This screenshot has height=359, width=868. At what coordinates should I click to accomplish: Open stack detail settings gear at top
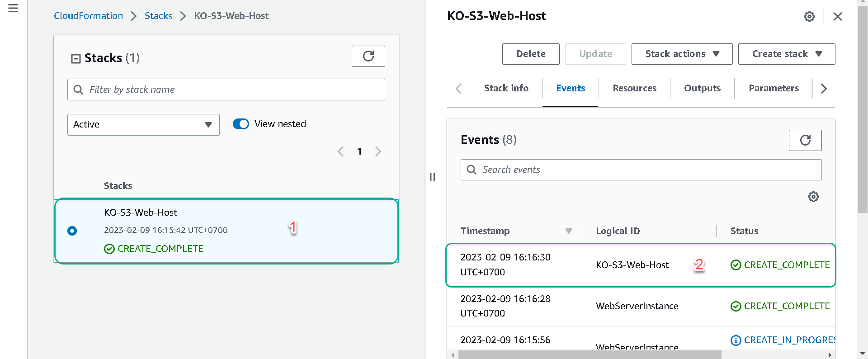coord(809,17)
